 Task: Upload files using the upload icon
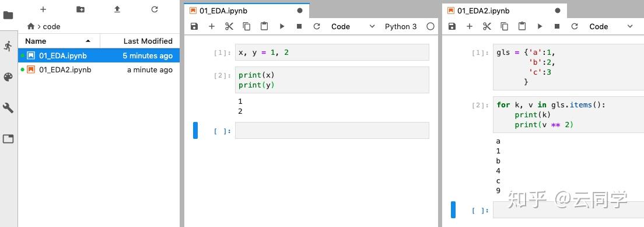pos(117,9)
